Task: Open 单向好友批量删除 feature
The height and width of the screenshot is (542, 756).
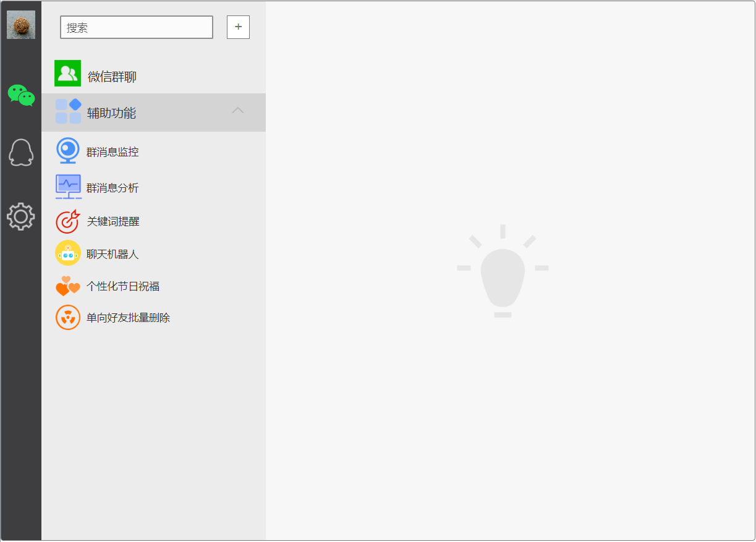Action: tap(128, 318)
